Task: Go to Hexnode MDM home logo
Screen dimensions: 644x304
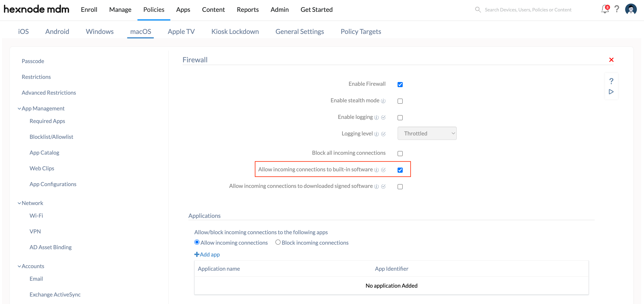Action: pyautogui.click(x=37, y=9)
